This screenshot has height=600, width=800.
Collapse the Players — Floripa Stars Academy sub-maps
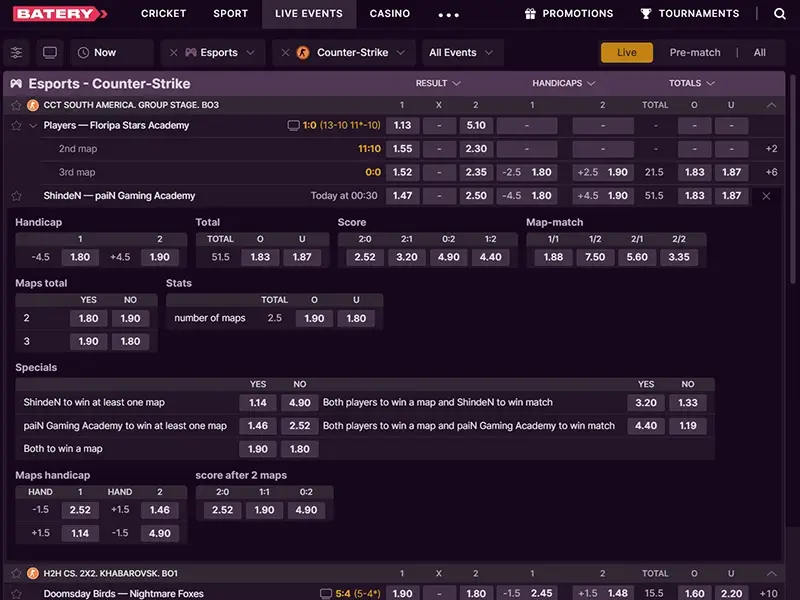click(x=33, y=126)
